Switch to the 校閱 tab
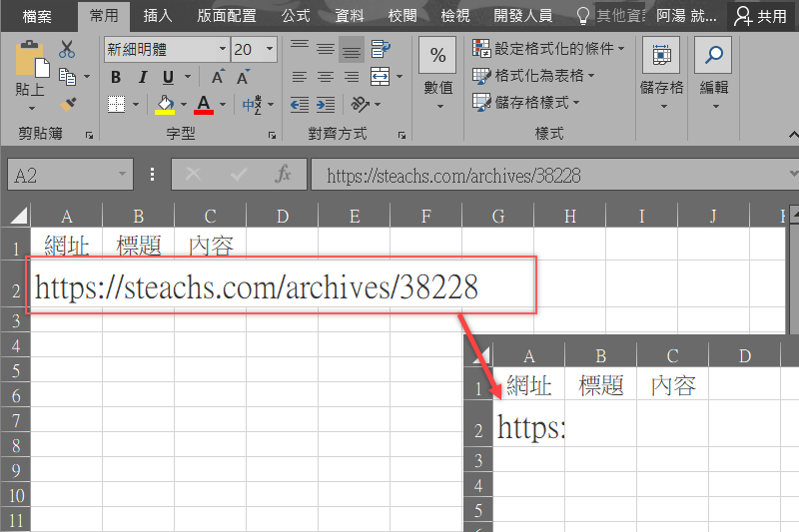799x532 pixels. coord(402,16)
